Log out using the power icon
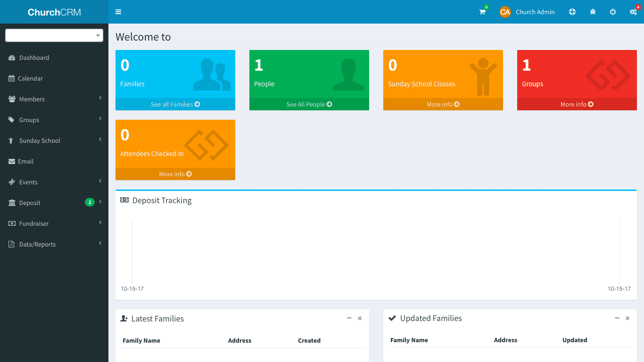This screenshot has width=644, height=362. 613,12
